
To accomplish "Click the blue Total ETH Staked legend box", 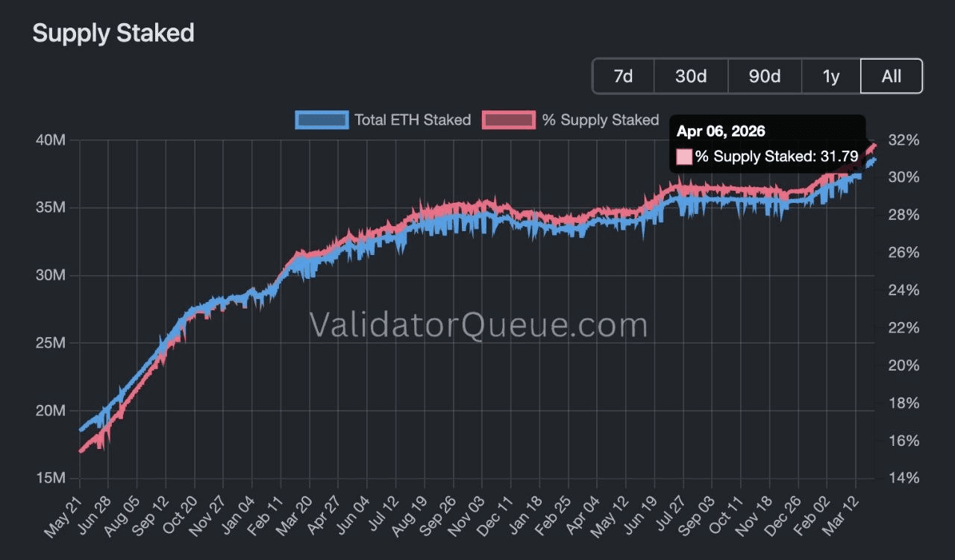I will tap(322, 119).
